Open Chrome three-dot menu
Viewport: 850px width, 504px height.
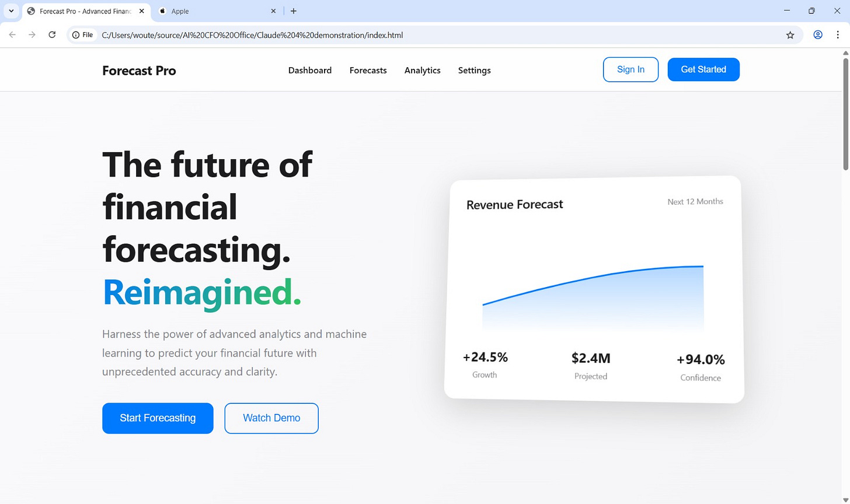(838, 35)
